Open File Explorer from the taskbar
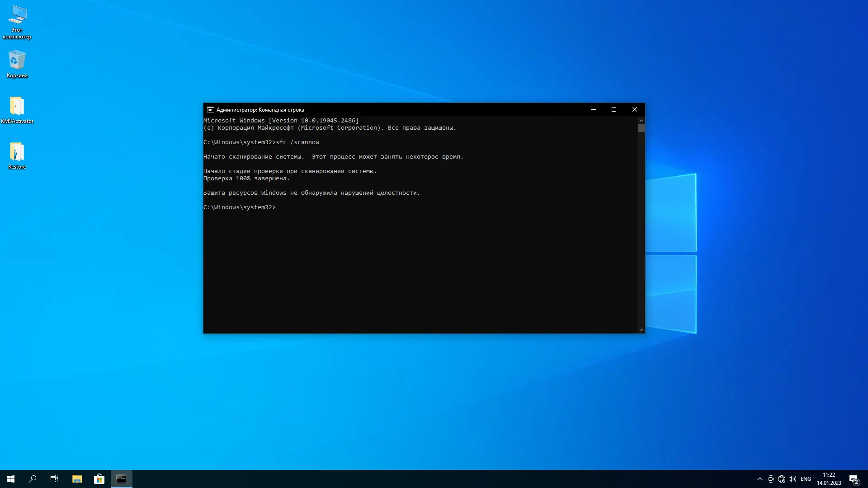 (76, 479)
